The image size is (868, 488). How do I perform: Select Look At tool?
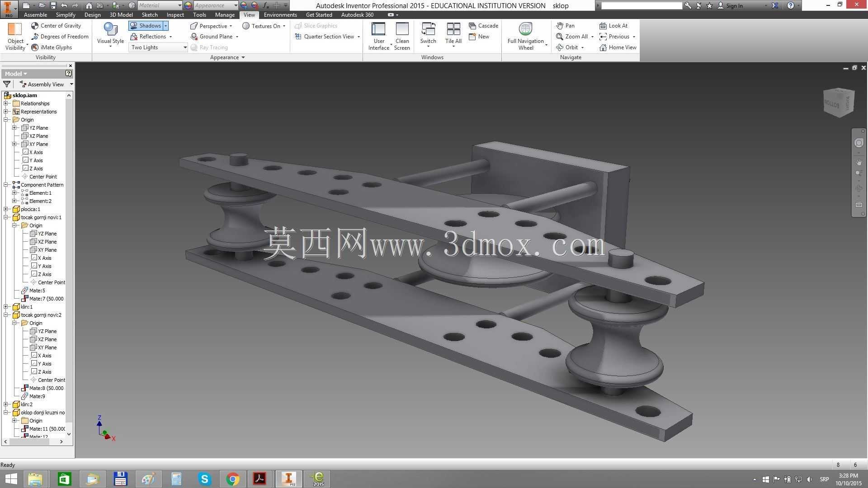coord(613,26)
